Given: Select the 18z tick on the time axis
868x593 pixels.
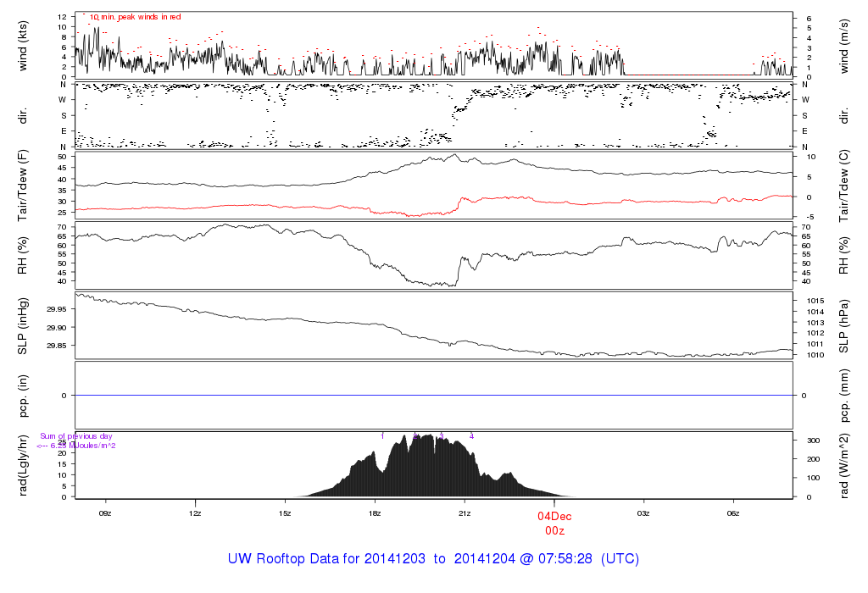Looking at the screenshot, I should click(375, 513).
